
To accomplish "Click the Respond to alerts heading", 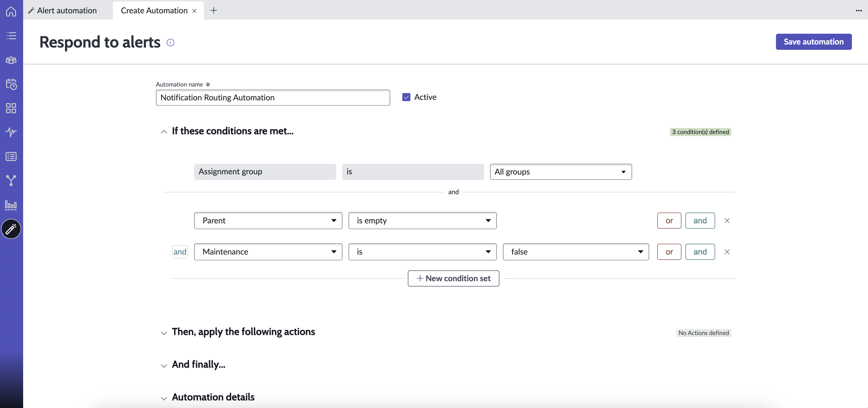I will point(100,42).
